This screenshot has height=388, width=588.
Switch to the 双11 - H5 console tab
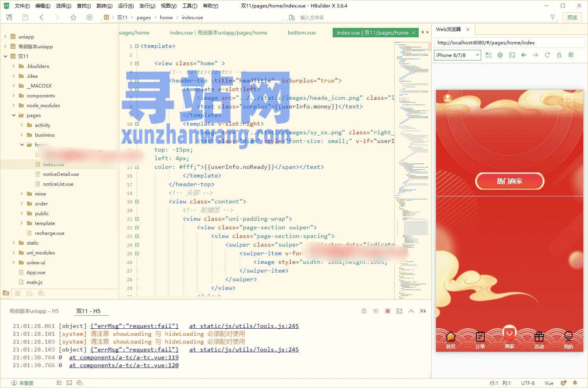[88, 311]
